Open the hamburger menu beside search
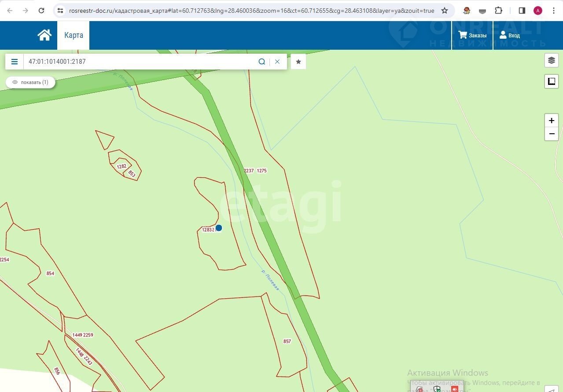563x392 pixels. 15,62
